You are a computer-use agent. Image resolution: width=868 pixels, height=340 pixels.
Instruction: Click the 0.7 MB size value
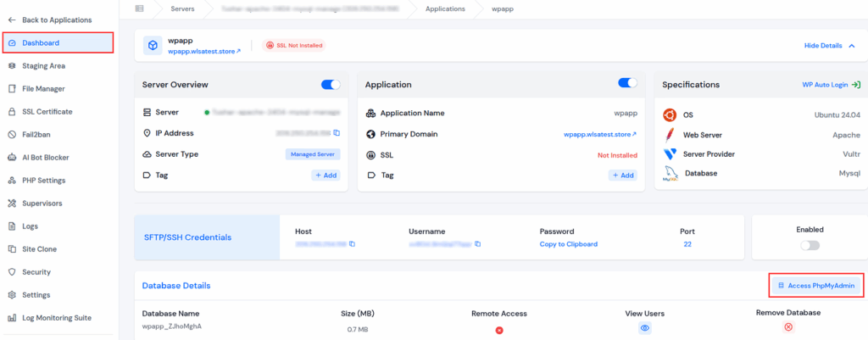(357, 330)
